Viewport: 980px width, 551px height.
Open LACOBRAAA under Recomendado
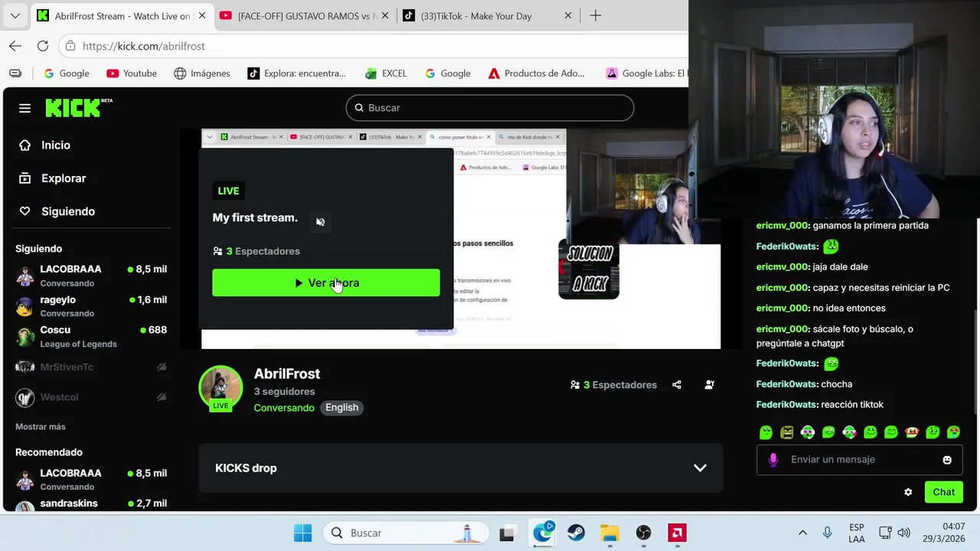[x=91, y=479]
